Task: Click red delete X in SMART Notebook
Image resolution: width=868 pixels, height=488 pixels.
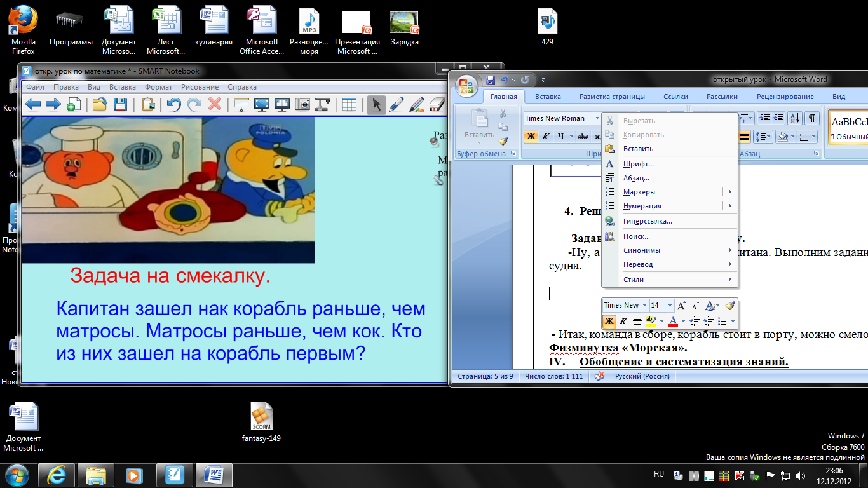Action: pos(215,104)
